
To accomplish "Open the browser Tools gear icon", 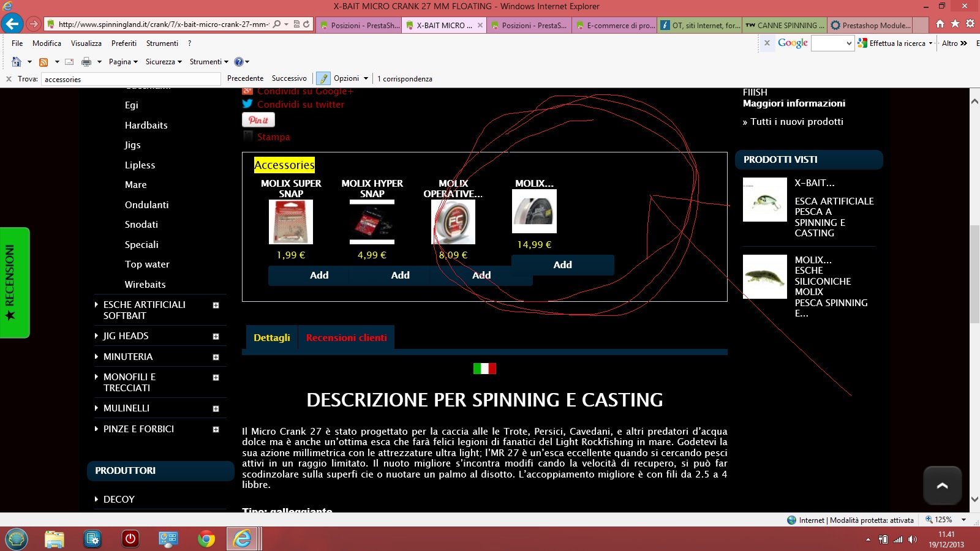I will point(970,24).
